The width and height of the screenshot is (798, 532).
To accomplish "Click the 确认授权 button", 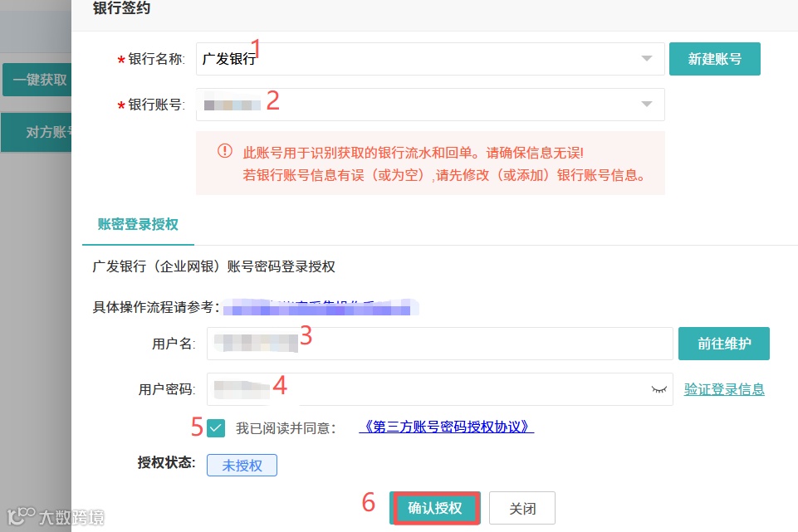I will pos(434,508).
